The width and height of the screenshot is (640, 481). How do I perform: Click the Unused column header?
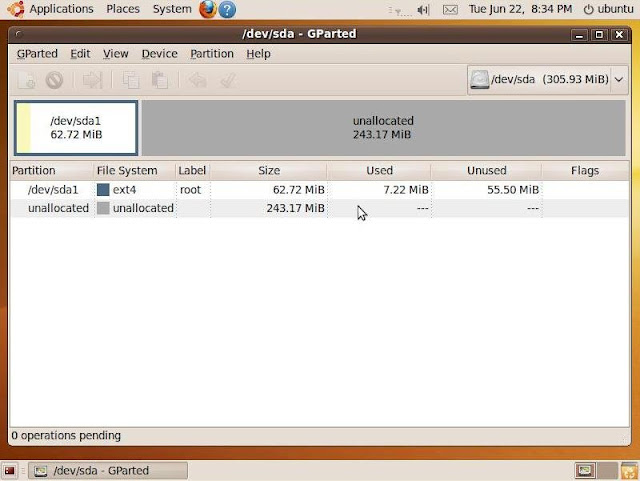[x=486, y=171]
